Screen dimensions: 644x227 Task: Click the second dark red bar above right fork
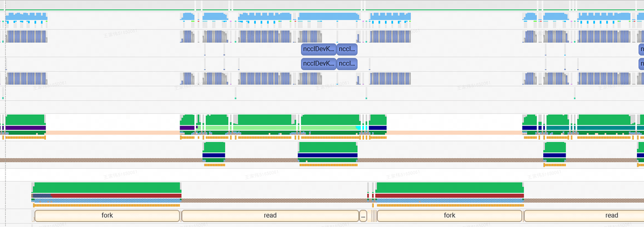click(449, 196)
